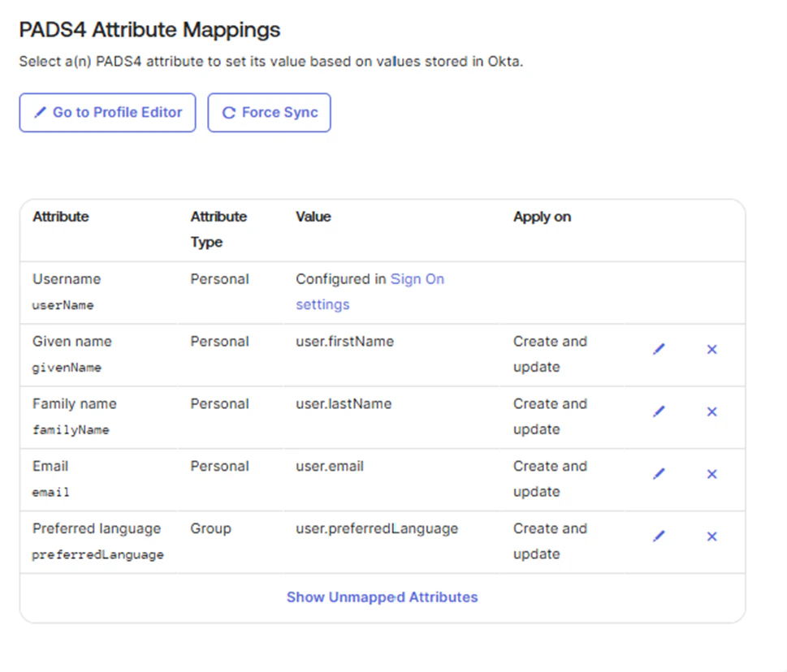Viewport: 787px width, 672px height.
Task: Click Personal type in Email row
Action: coord(220,466)
